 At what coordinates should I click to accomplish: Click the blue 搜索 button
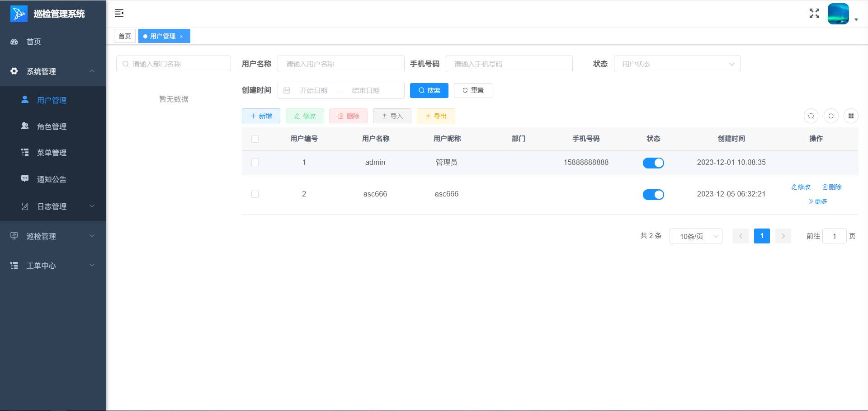[429, 90]
